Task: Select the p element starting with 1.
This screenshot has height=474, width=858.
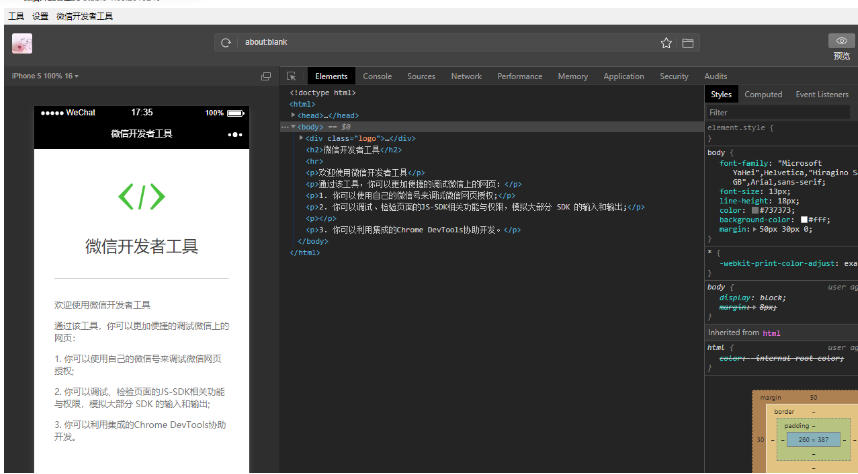Action: pos(410,195)
